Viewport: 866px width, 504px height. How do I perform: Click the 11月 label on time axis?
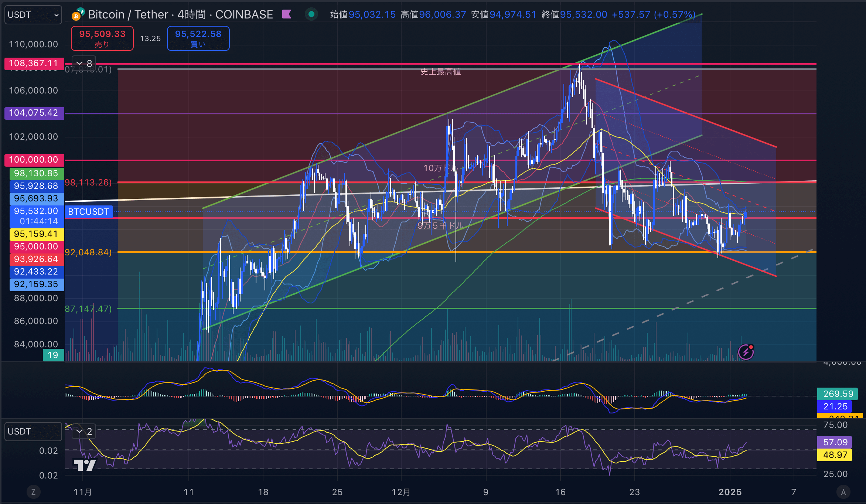[x=83, y=492]
